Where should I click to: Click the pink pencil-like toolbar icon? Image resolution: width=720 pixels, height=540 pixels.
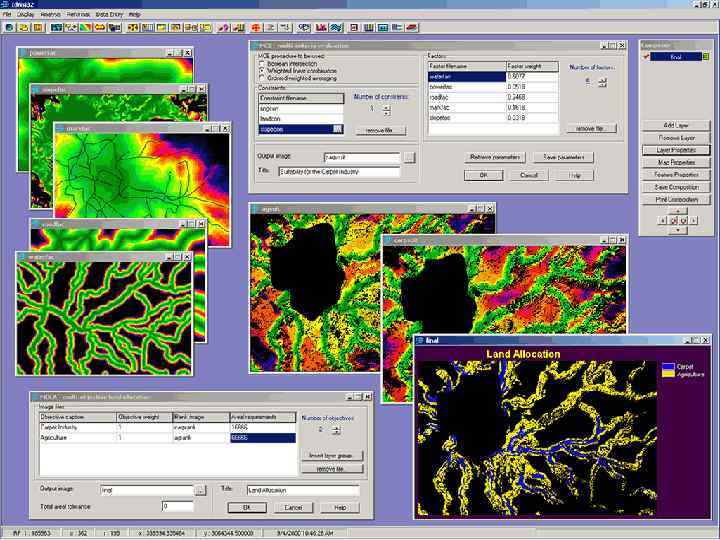click(x=223, y=28)
